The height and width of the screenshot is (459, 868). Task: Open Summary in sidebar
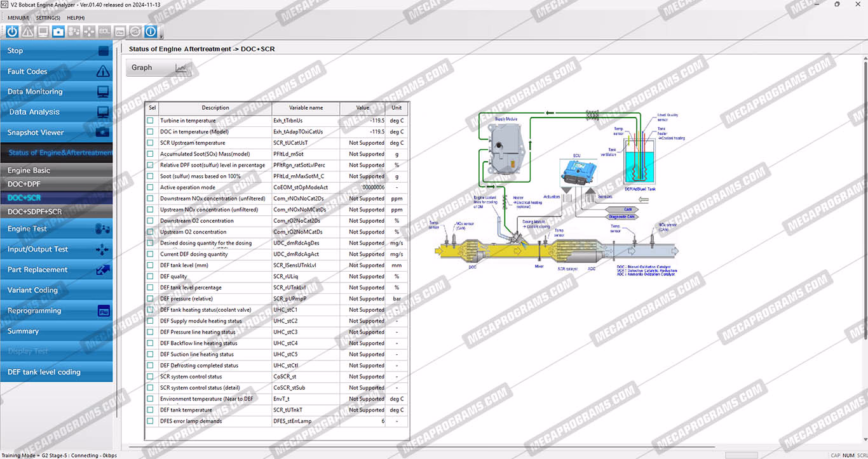[56, 331]
